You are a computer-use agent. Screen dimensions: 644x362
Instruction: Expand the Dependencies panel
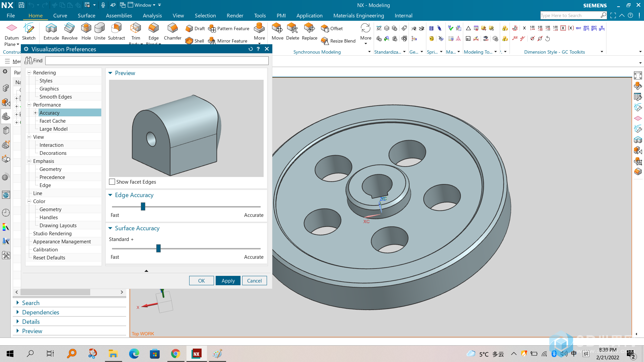pos(17,312)
